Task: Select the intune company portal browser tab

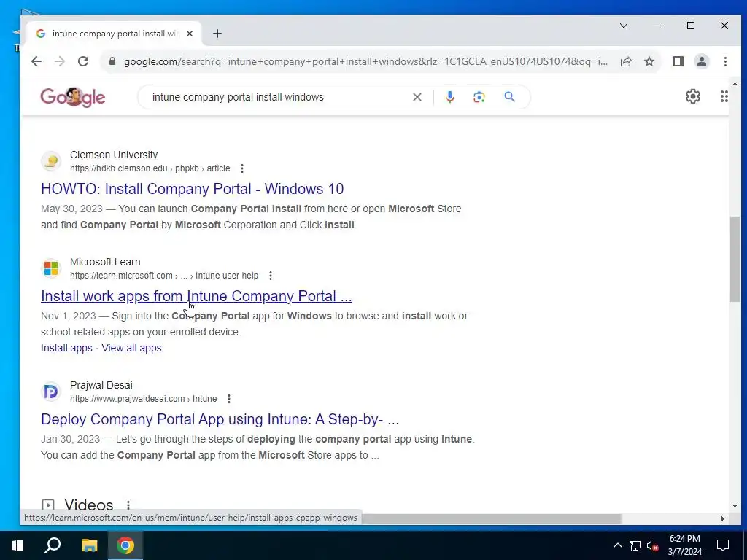Action: (115, 34)
